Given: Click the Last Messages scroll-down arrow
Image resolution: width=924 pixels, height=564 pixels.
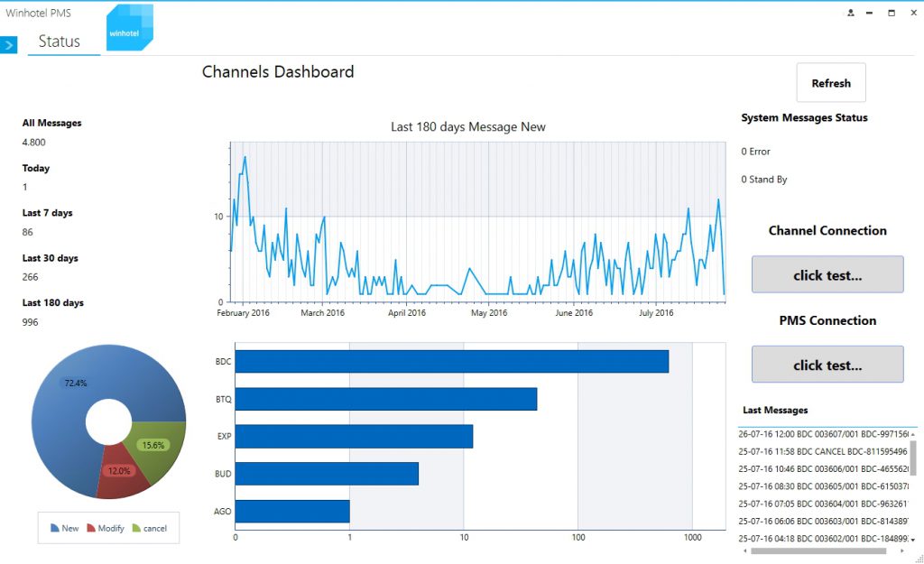Looking at the screenshot, I should (x=913, y=540).
